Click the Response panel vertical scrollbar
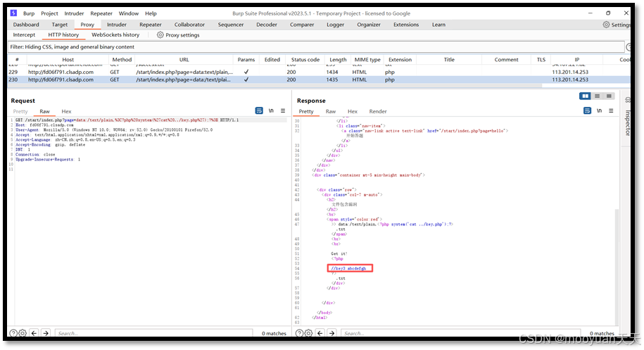 (617, 267)
